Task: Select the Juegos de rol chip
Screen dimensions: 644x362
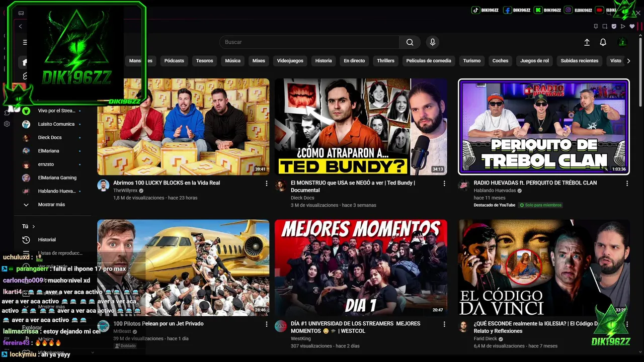Action: pos(534,61)
